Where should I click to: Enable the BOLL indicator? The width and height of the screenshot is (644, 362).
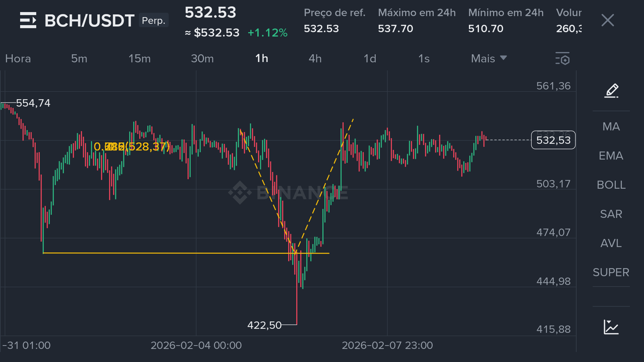(611, 185)
